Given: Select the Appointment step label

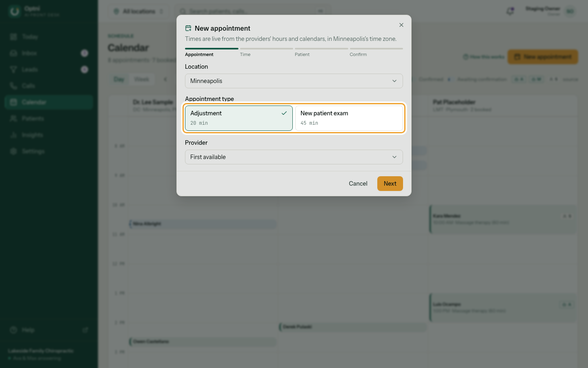Looking at the screenshot, I should (199, 54).
